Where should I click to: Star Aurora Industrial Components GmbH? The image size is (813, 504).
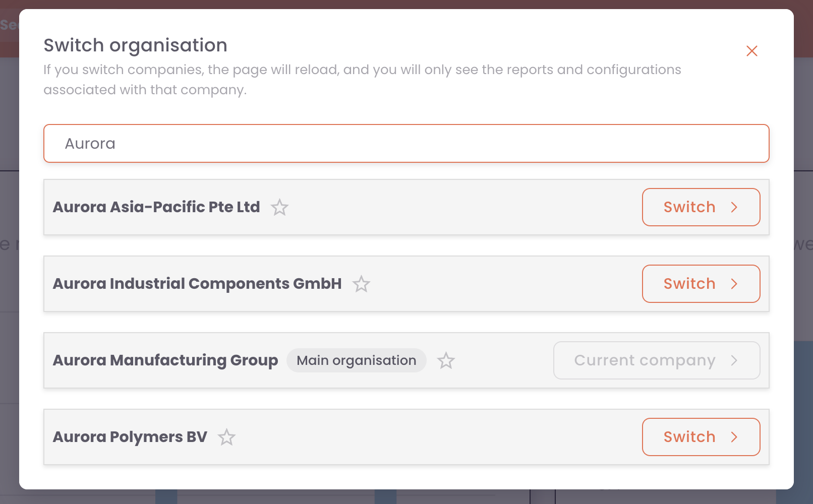361,284
